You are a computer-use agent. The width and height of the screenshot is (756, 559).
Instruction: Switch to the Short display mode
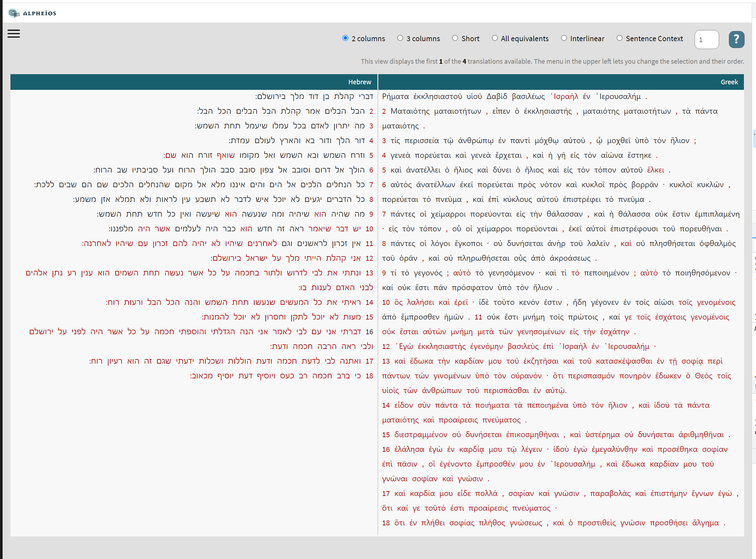click(x=455, y=38)
